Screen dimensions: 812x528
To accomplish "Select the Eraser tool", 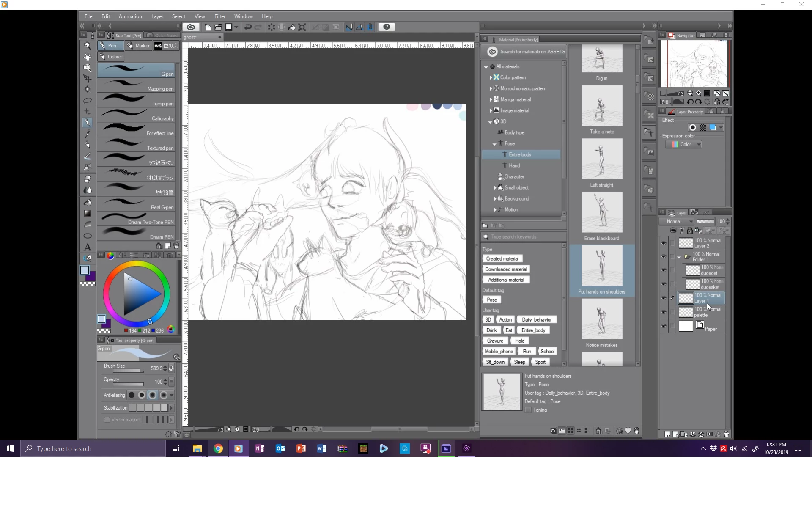I will click(88, 179).
